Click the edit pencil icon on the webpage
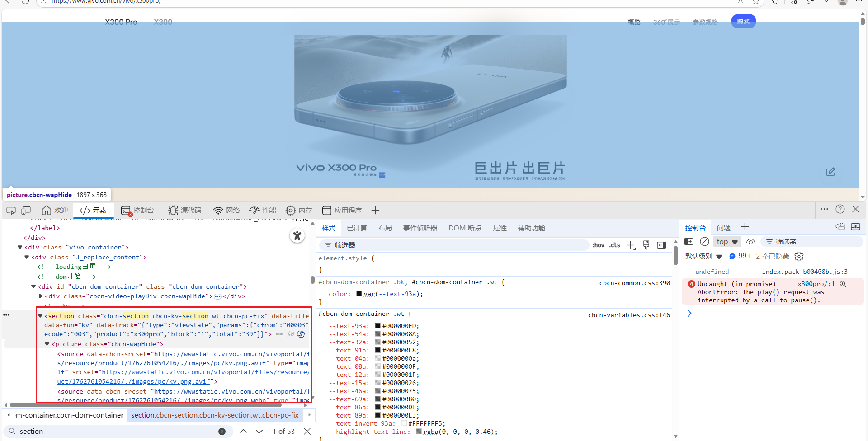Viewport: 868px width, 441px height. [x=830, y=172]
